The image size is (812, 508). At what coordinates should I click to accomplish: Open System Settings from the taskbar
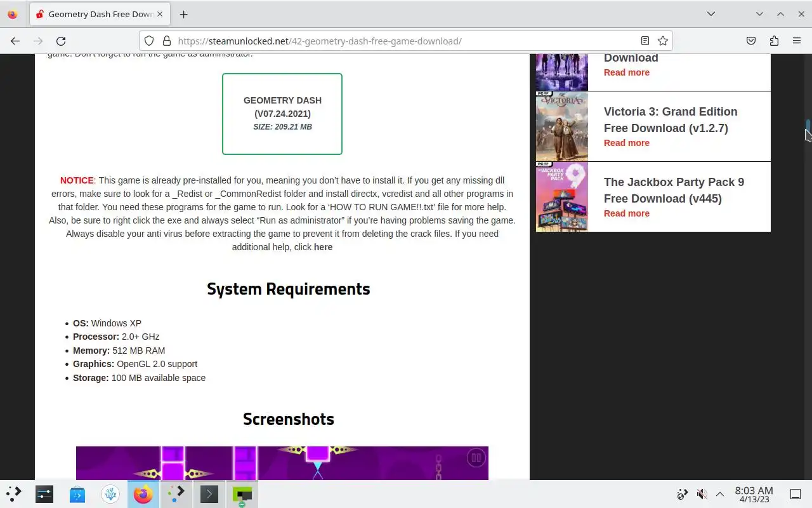44,494
